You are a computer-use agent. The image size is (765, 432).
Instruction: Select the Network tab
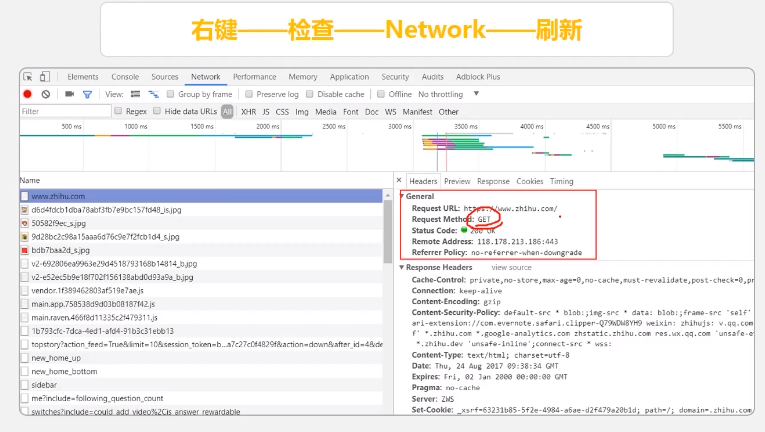point(205,77)
